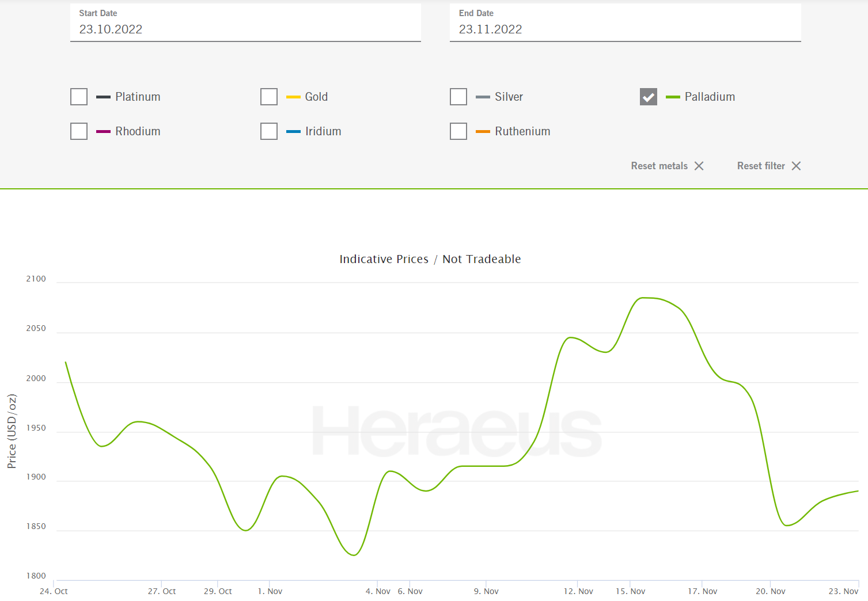Click the Price (USD/oz) axis label
This screenshot has height=601, width=868.
pyautogui.click(x=12, y=431)
